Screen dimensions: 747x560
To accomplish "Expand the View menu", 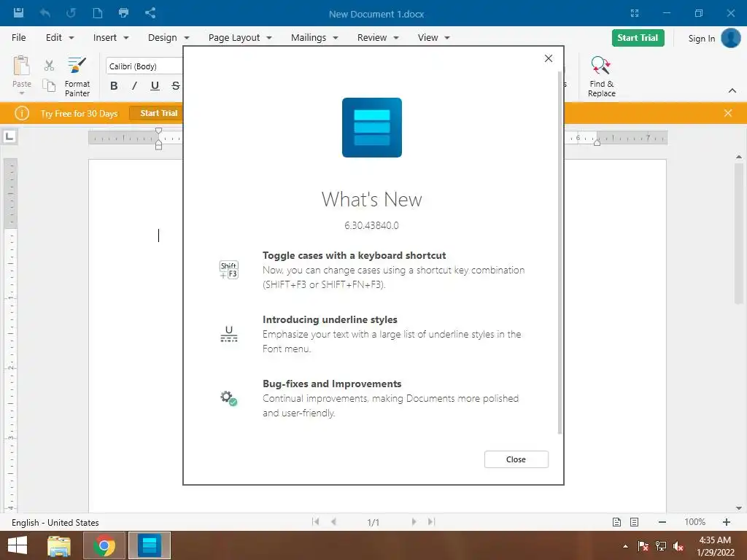I will coord(433,38).
